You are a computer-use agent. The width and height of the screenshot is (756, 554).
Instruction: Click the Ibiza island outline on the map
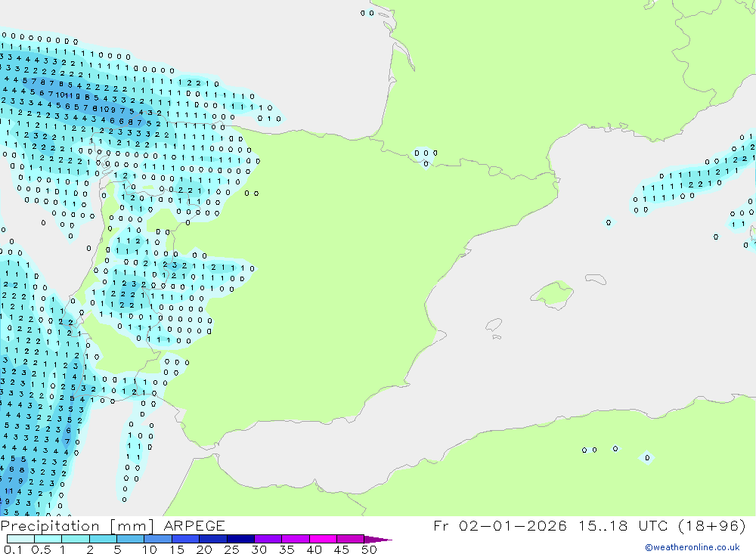pyautogui.click(x=494, y=324)
